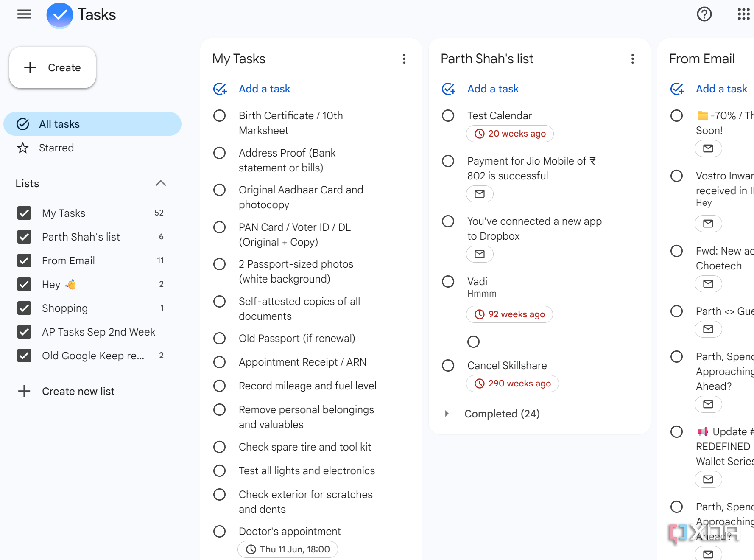Open My Tasks list options menu
Image resolution: width=754 pixels, height=560 pixels.
click(404, 59)
